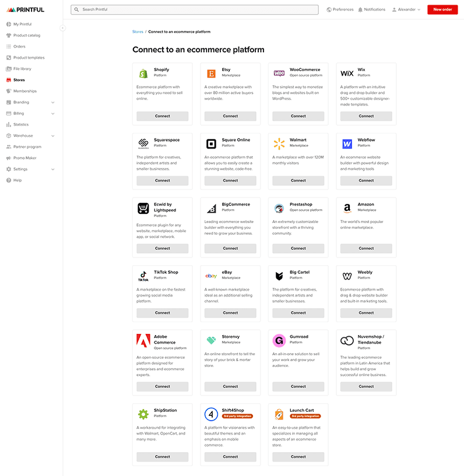Image resolution: width=464 pixels, height=476 pixels.
Task: Expand the Settings submenu chevron
Action: pos(53,169)
